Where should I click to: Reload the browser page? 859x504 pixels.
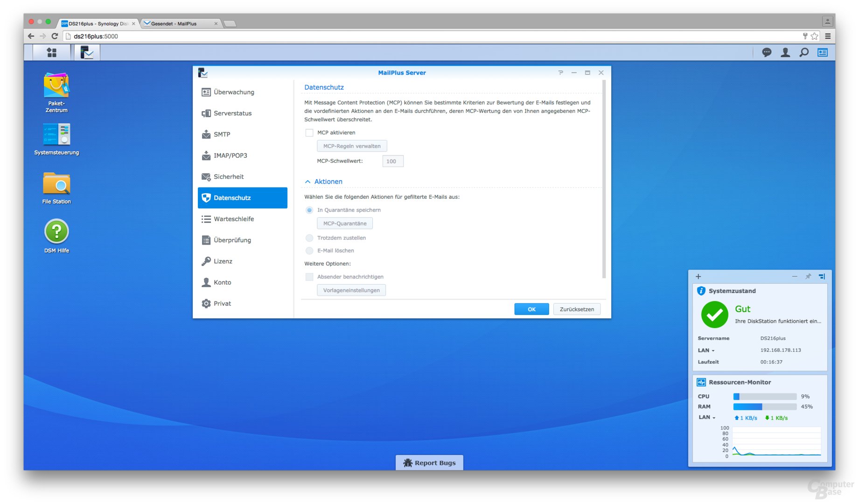pos(55,36)
